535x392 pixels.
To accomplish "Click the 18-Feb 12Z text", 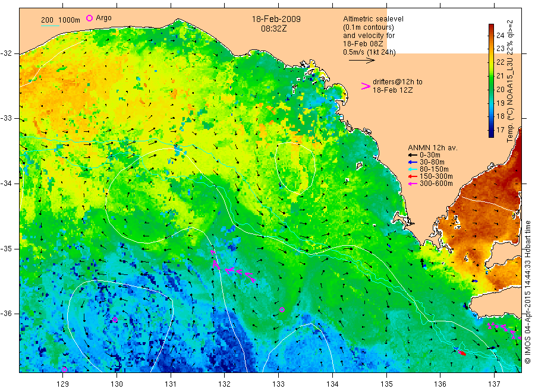I will tap(392, 90).
